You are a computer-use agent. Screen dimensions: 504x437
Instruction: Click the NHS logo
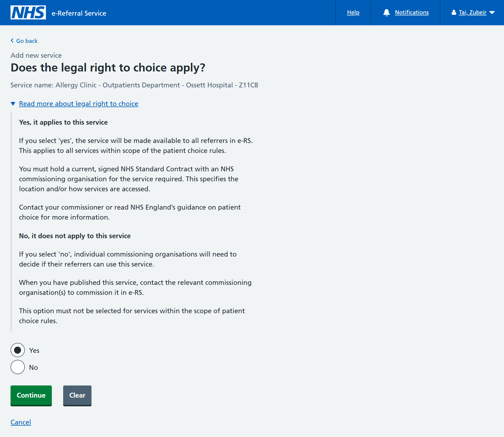click(x=28, y=12)
